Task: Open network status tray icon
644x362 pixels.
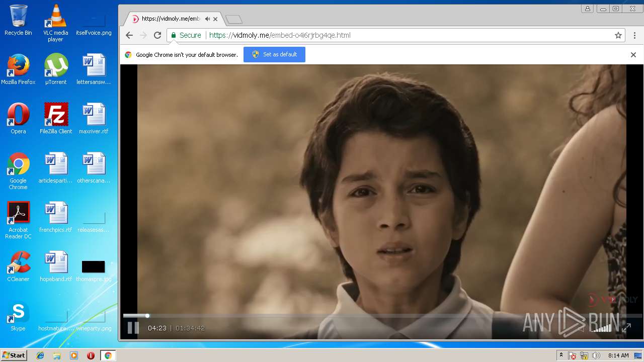Action: coord(584,355)
